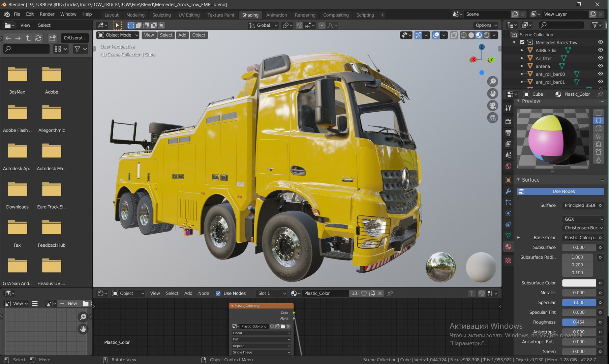Viewport: 609px width, 364px height.
Task: Select the flat plane preview shape
Action: pos(599,113)
